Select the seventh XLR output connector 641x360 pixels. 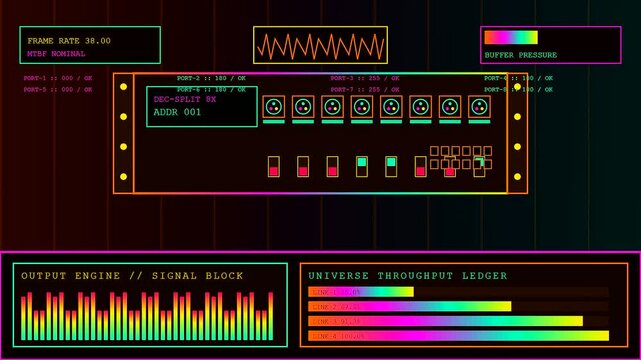pyautogui.click(x=450, y=107)
